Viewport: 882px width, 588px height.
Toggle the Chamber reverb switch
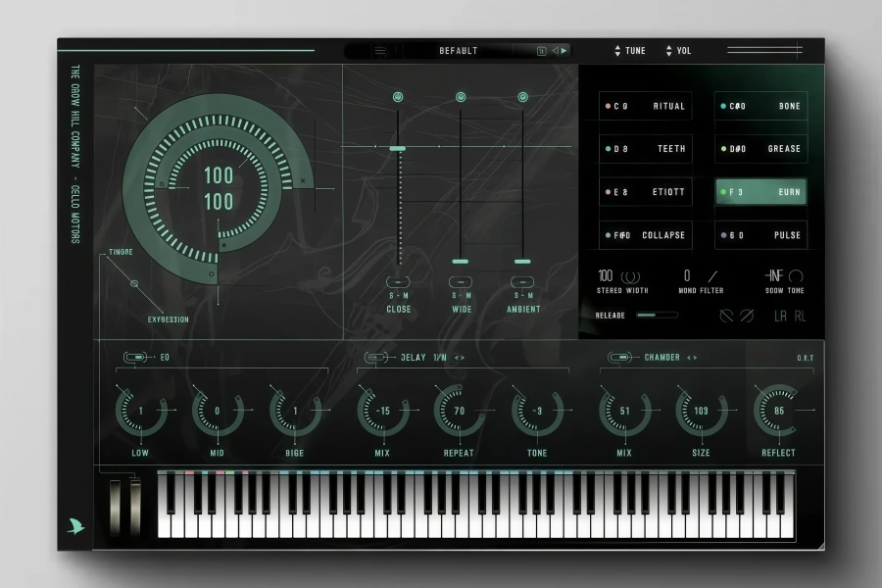[619, 358]
